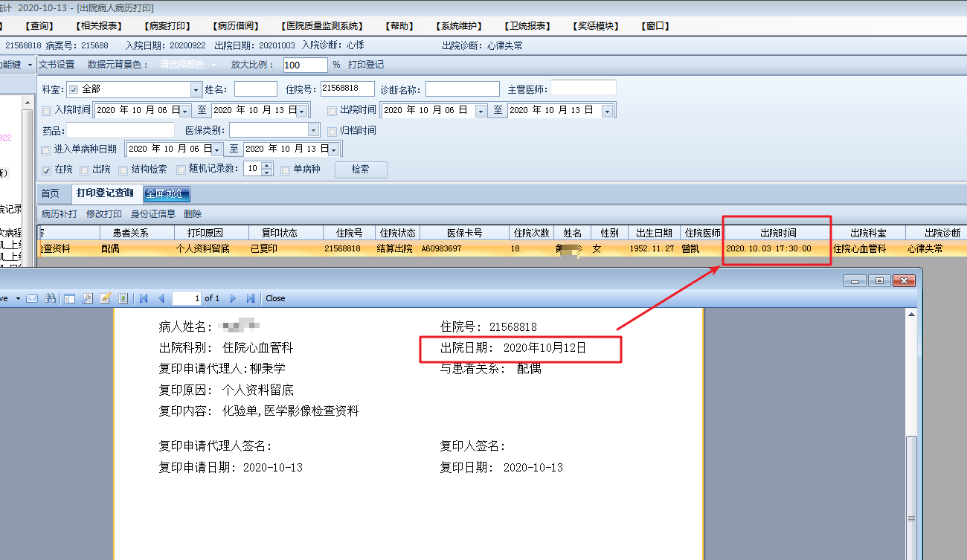Open the 奖惩模块 menu
967x560 pixels.
point(596,26)
